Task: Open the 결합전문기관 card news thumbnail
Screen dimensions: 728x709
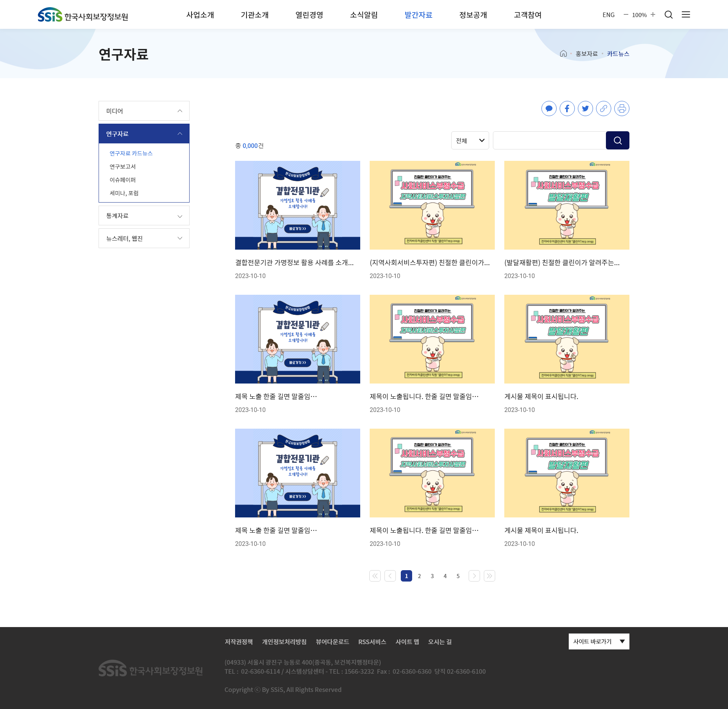Action: point(297,205)
